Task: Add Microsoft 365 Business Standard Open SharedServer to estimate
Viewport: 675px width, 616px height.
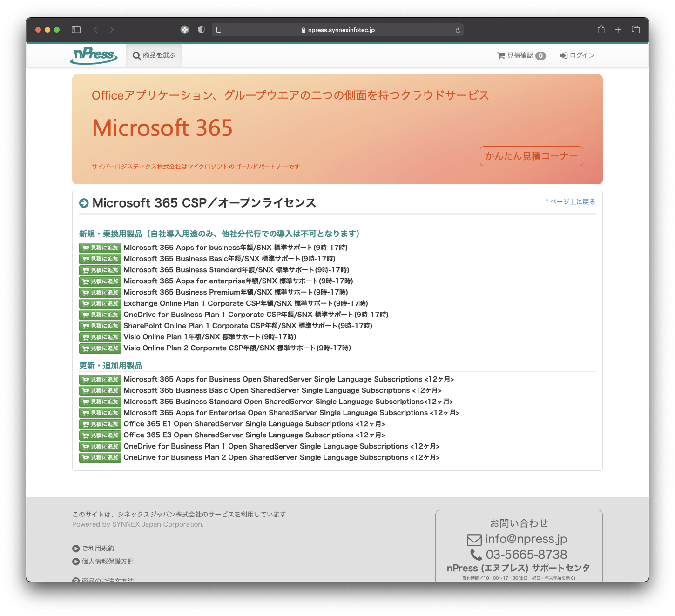Action: [x=100, y=402]
